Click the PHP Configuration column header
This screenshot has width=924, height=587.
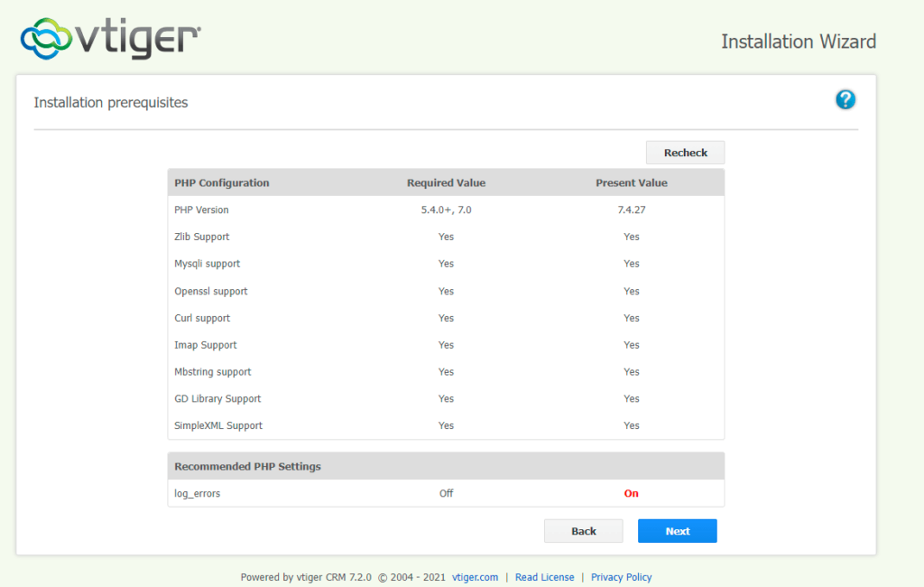222,183
